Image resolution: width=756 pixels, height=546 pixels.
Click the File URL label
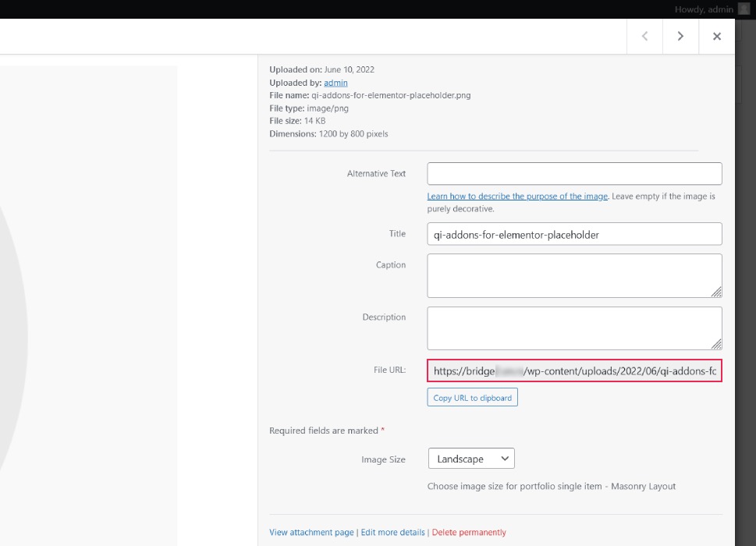tap(389, 370)
